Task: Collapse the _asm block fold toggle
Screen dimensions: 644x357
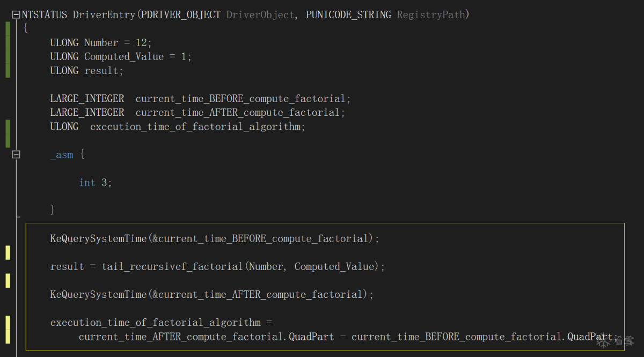Action: point(16,155)
